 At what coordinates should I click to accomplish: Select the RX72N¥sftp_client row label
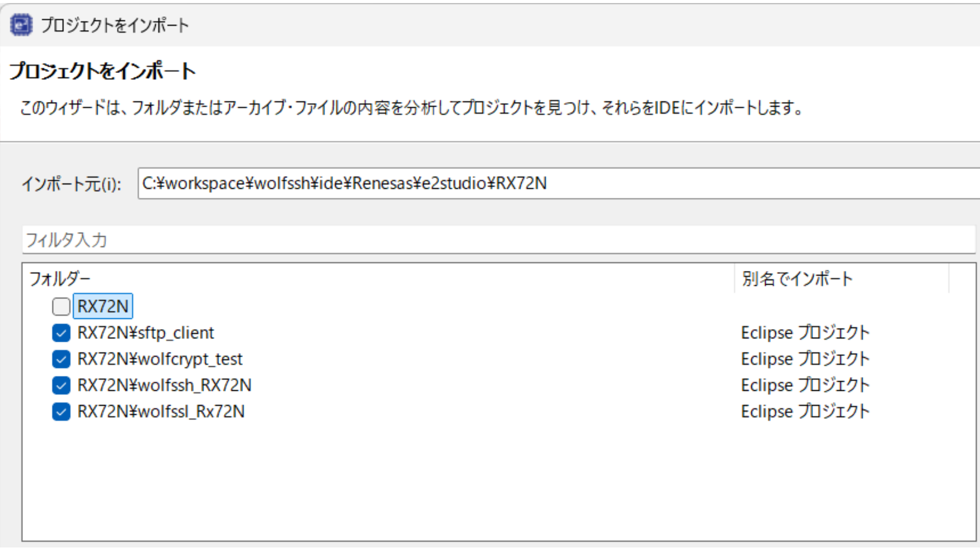pyautogui.click(x=145, y=333)
